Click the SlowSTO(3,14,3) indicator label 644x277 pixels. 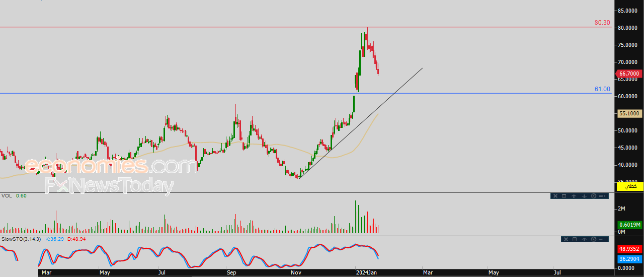pyautogui.click(x=21, y=239)
